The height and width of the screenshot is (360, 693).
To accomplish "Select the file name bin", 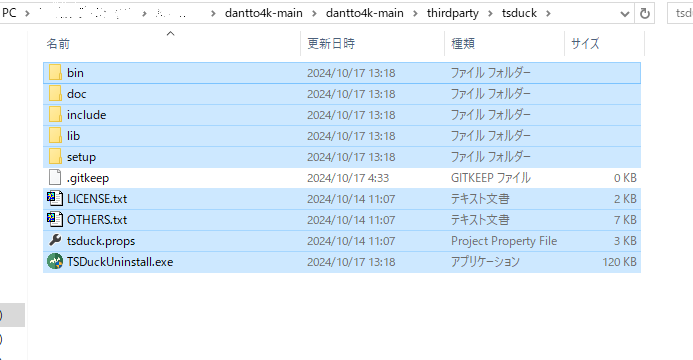I will point(75,73).
